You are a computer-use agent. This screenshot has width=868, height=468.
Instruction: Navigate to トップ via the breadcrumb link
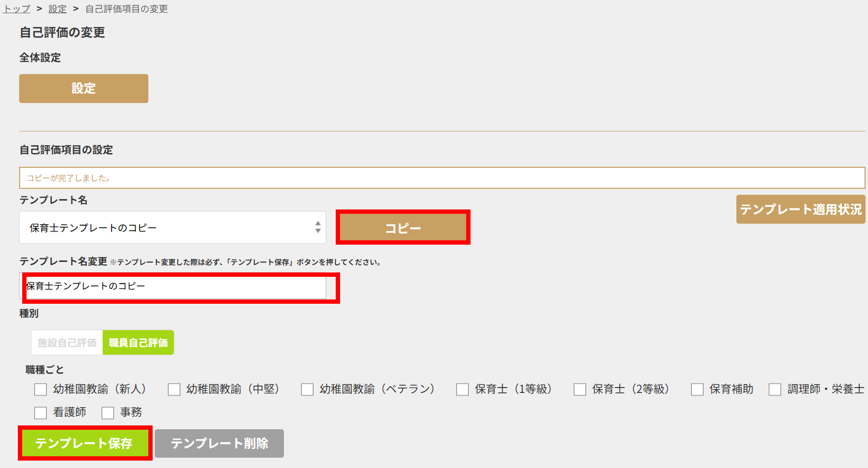16,8
